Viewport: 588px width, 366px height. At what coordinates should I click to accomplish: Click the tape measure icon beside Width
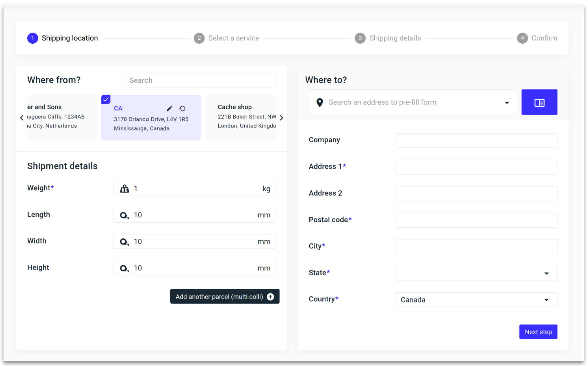pos(124,242)
